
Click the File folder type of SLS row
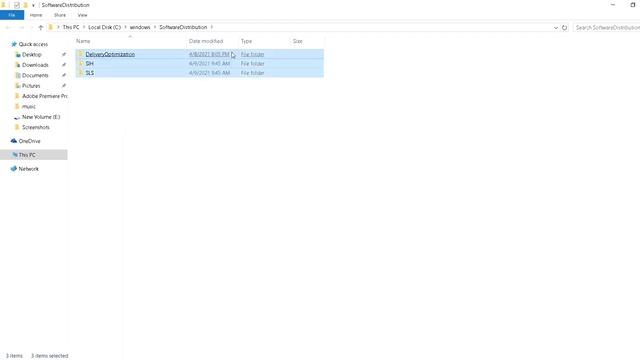pos(252,73)
